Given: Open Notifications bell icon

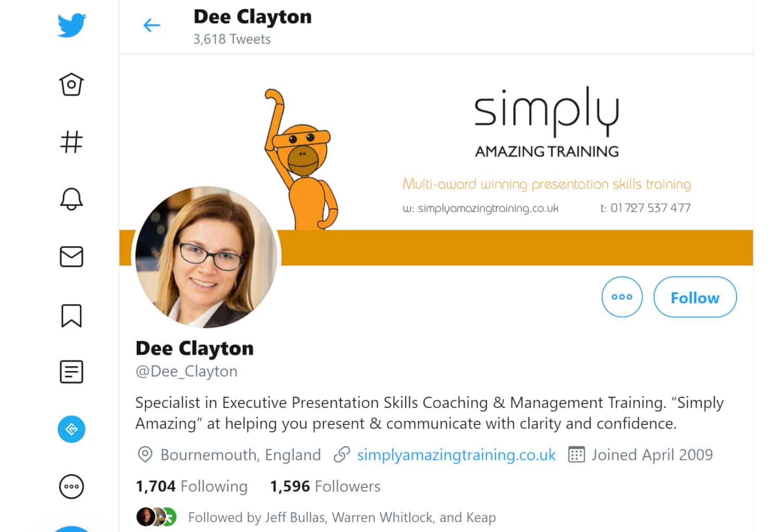Looking at the screenshot, I should (x=71, y=199).
